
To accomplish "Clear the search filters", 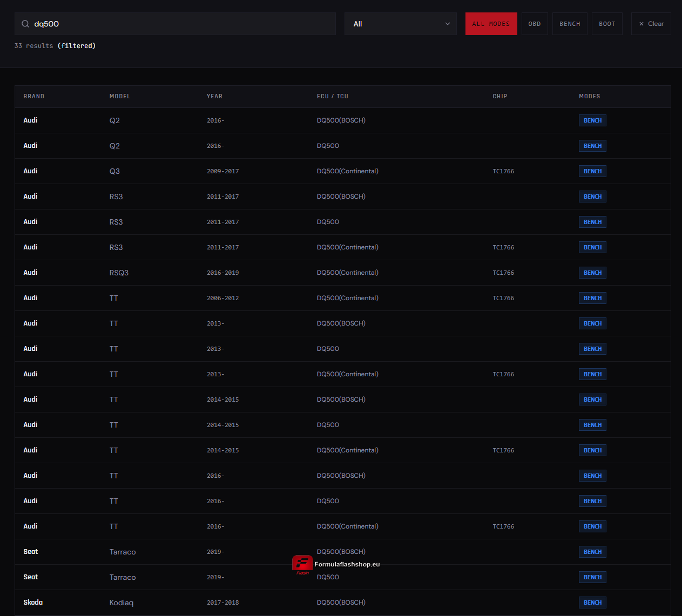I will (651, 24).
